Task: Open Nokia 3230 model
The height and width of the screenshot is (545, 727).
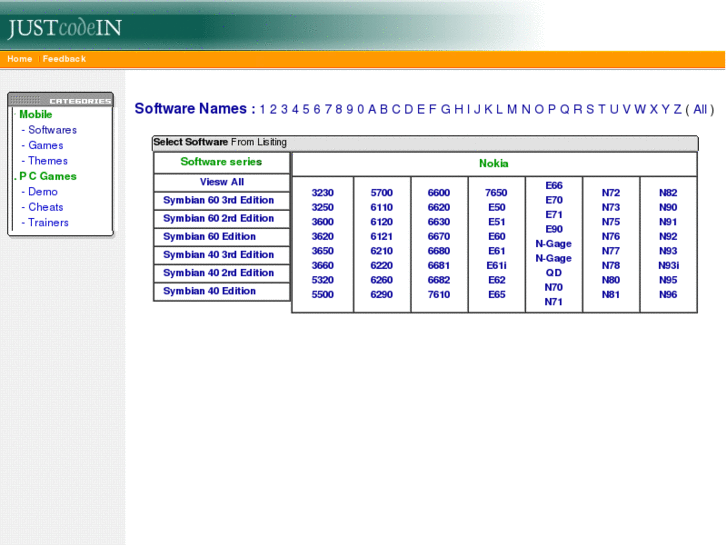Action: coord(322,192)
